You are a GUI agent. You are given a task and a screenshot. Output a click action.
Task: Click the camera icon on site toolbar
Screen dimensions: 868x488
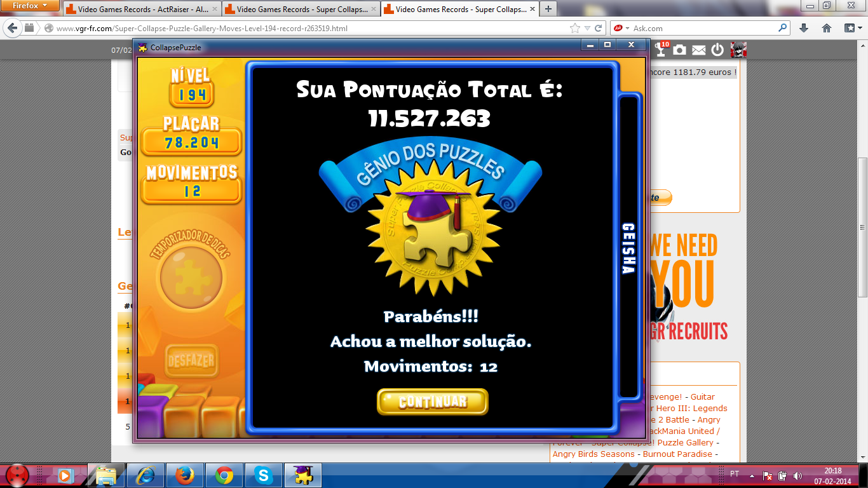tap(680, 50)
